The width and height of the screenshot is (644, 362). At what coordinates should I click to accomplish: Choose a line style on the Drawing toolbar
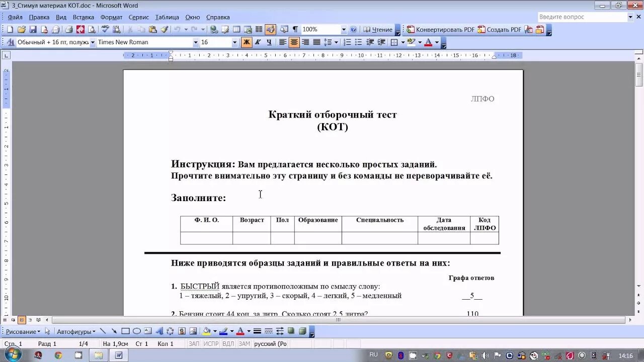point(257,331)
